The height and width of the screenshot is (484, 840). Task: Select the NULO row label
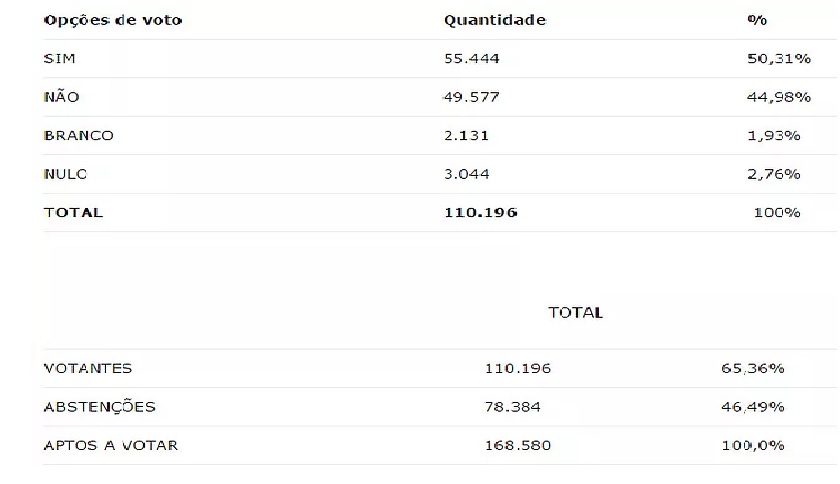[x=65, y=174]
